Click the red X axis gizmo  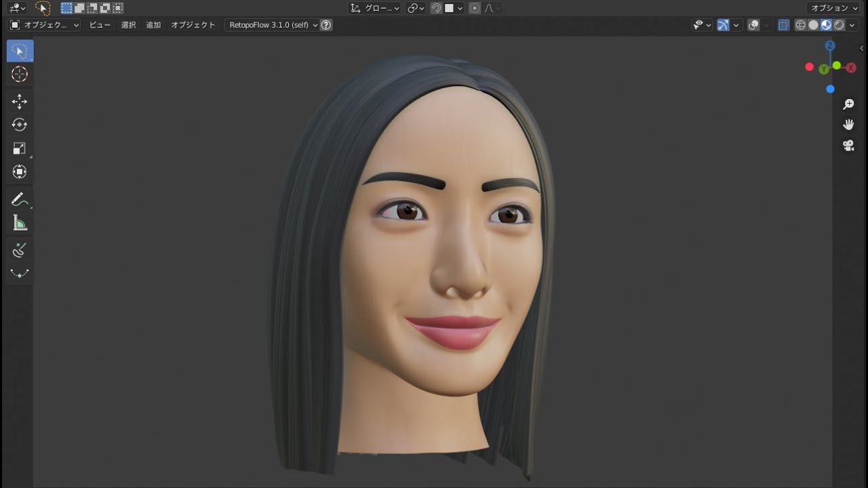(x=851, y=68)
